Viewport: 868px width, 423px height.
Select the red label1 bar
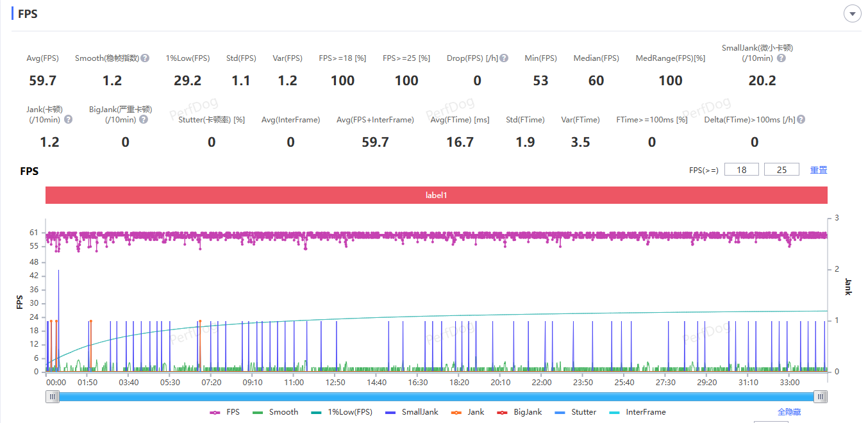pyautogui.click(x=436, y=195)
